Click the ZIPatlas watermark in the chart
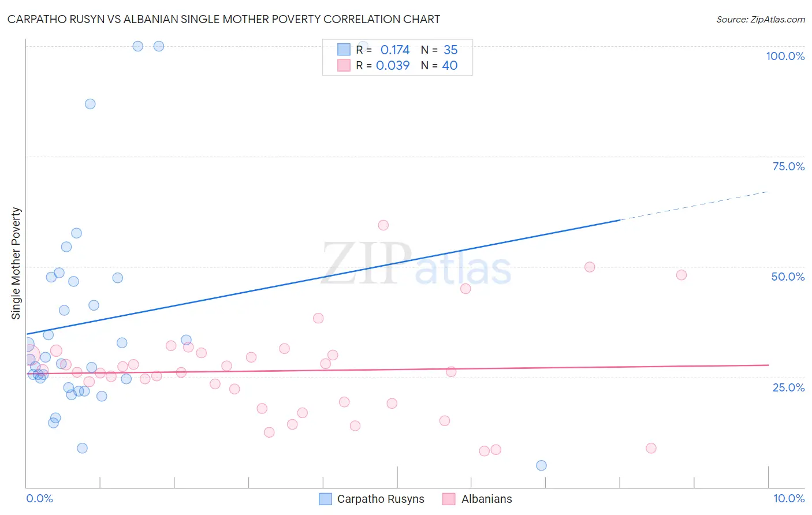Viewport: 812px width, 515px height. 416,264
